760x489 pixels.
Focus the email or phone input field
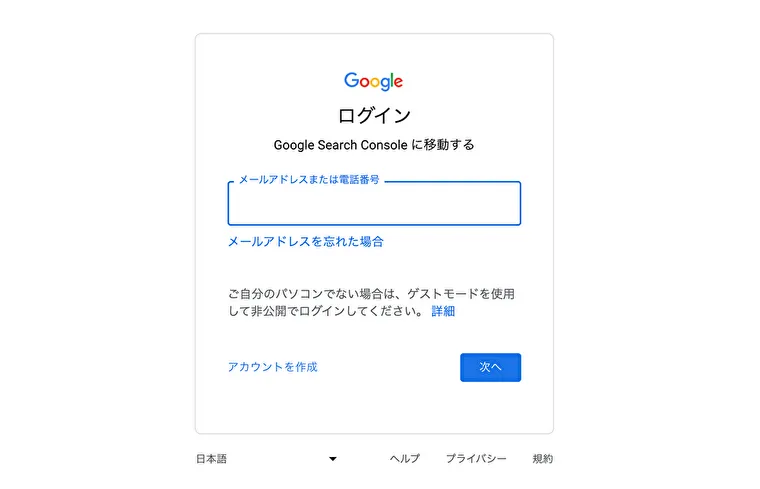pos(374,204)
